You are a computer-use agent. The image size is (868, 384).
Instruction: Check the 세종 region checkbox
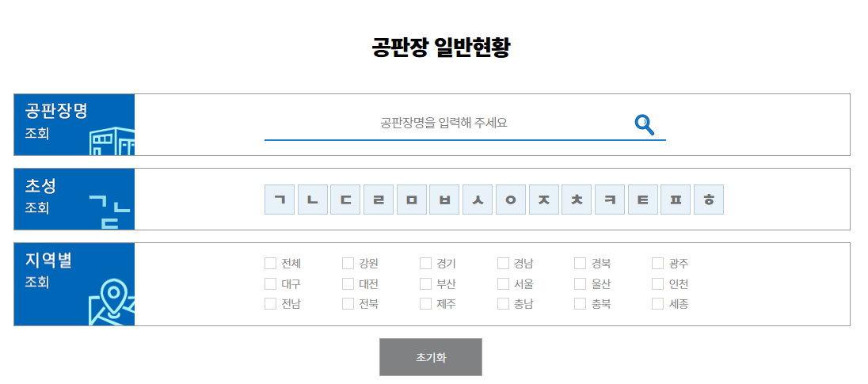point(657,304)
